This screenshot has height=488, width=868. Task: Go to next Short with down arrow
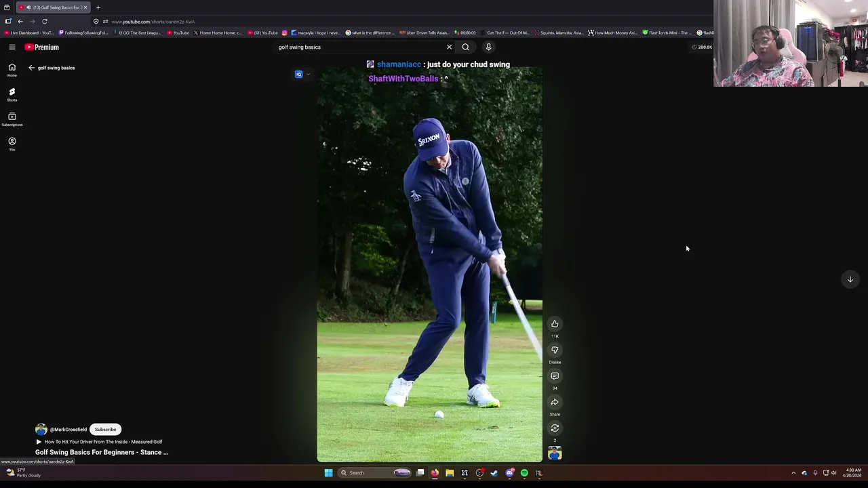[x=850, y=279]
